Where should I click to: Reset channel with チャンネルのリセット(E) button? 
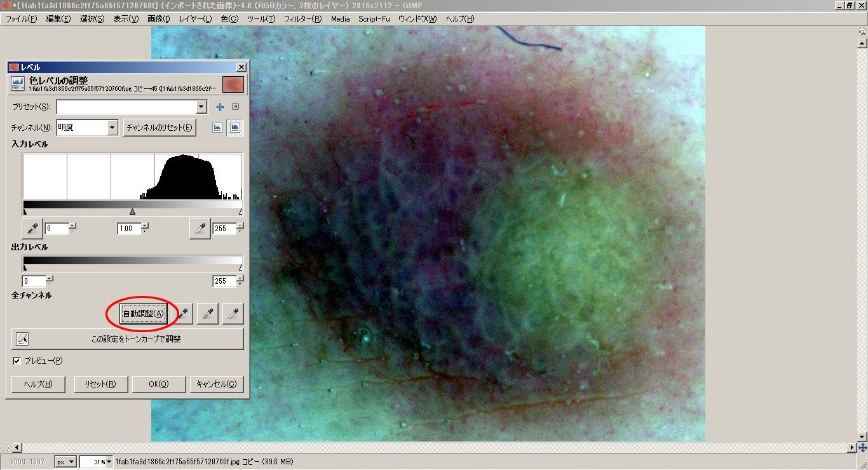[x=159, y=128]
